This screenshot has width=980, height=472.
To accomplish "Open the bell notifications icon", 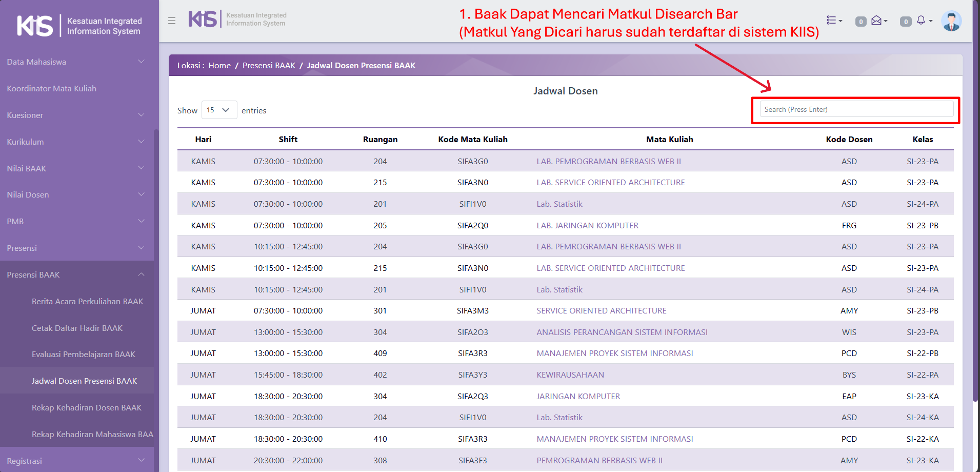I will click(922, 21).
